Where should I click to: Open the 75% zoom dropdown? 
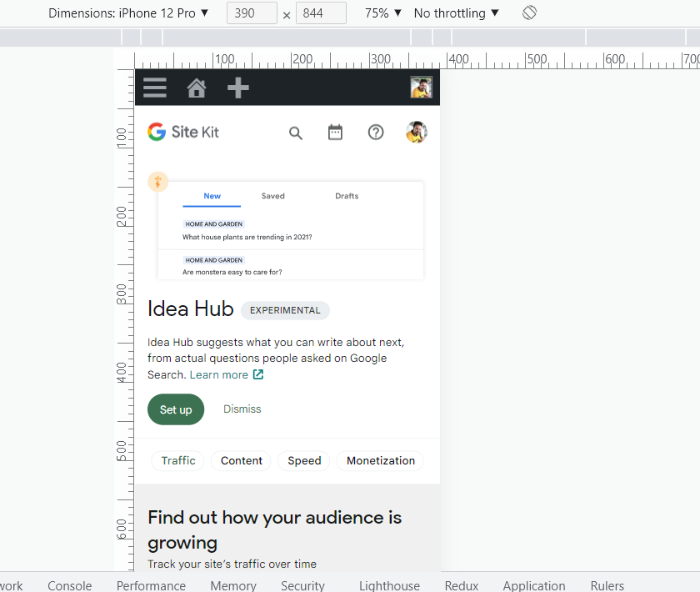[383, 13]
